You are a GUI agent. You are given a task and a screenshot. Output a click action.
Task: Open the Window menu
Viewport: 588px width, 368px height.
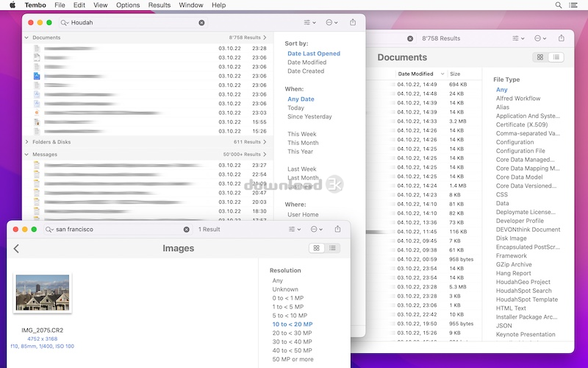(191, 5)
